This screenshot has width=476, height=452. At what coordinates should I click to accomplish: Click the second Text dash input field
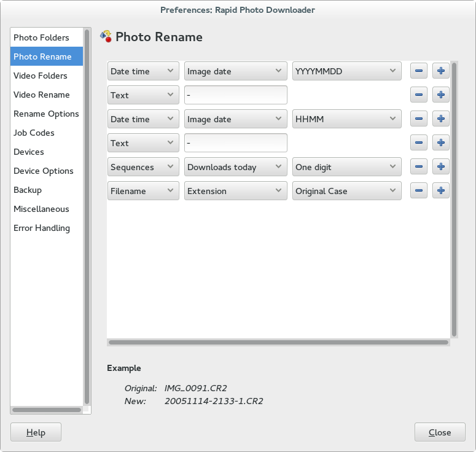tap(236, 143)
